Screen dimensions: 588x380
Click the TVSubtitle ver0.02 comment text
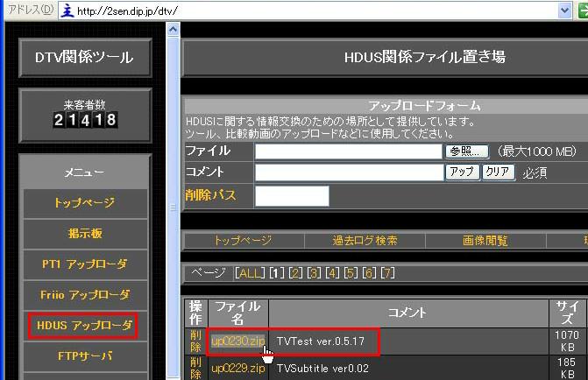coord(322,369)
